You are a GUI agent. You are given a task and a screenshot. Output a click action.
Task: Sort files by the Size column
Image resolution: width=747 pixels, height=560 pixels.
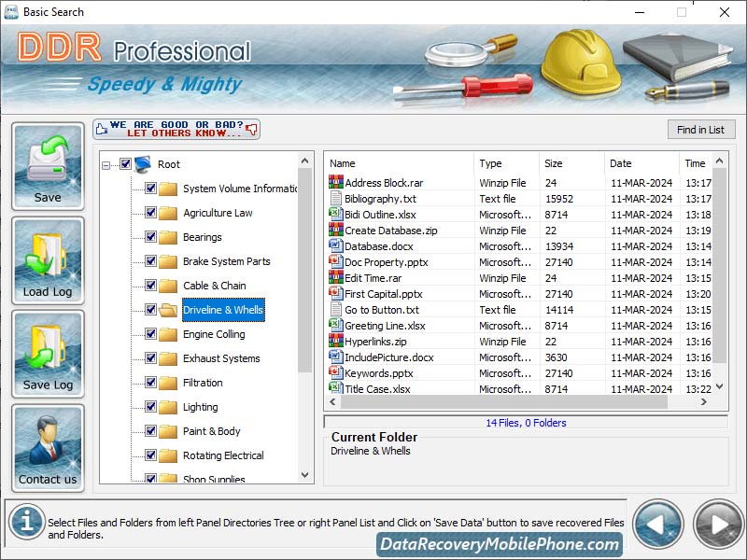(x=571, y=163)
